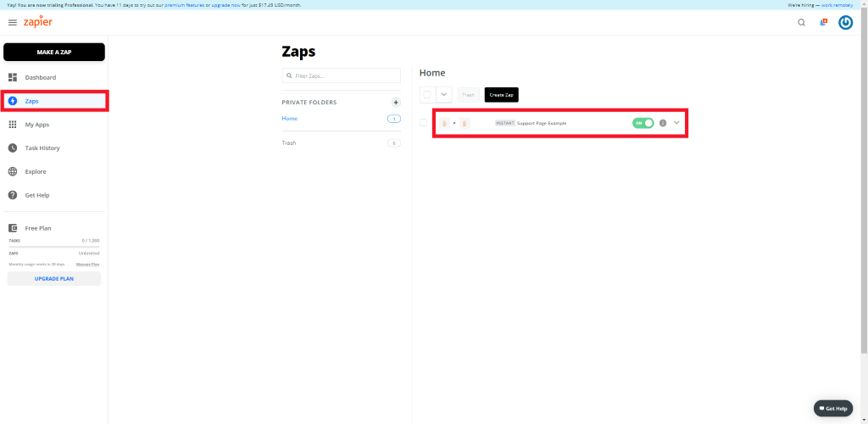Click the Create Zap button
868x424 pixels.
(x=502, y=95)
